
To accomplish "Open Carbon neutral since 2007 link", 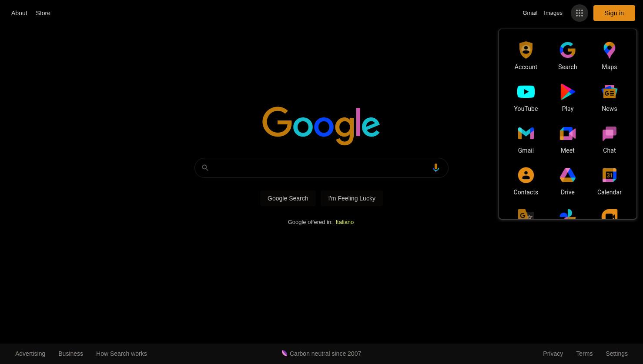I will tap(325, 354).
